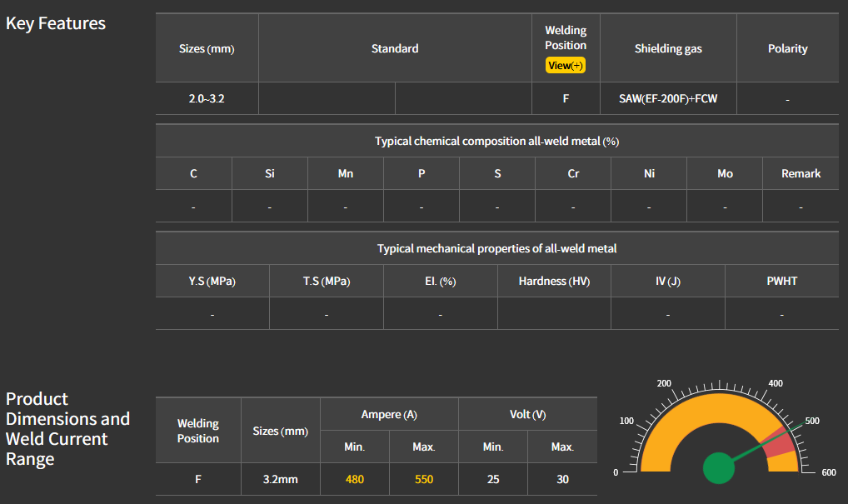This screenshot has width=848, height=504.
Task: Click the Polarity column header
Action: tap(787, 48)
